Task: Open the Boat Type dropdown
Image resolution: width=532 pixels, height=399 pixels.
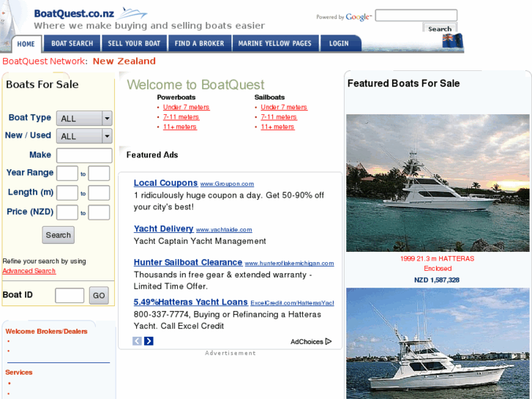Action: 84,119
